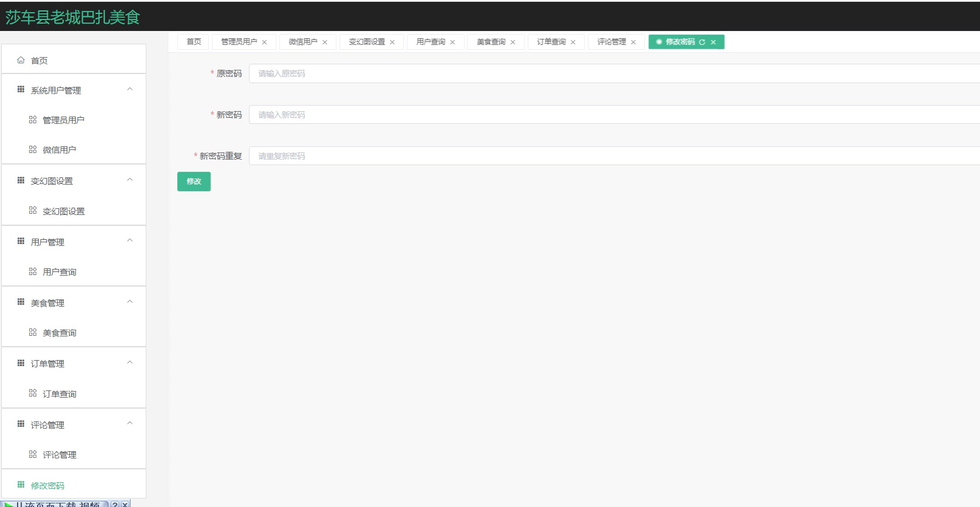Click the grid icon beside 修改密码 in sidebar
Screen dimensions: 980x507
[x=21, y=485]
